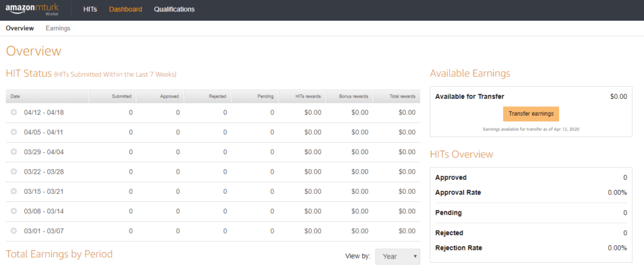644x268 pixels.
Task: Click the Rejection Rate label
Action: coord(458,248)
